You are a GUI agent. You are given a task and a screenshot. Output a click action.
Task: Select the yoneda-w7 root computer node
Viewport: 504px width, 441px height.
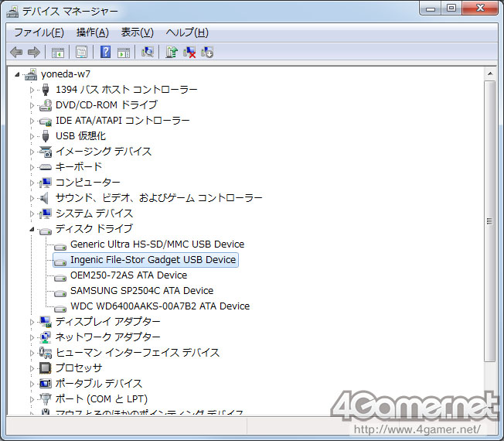[66, 74]
